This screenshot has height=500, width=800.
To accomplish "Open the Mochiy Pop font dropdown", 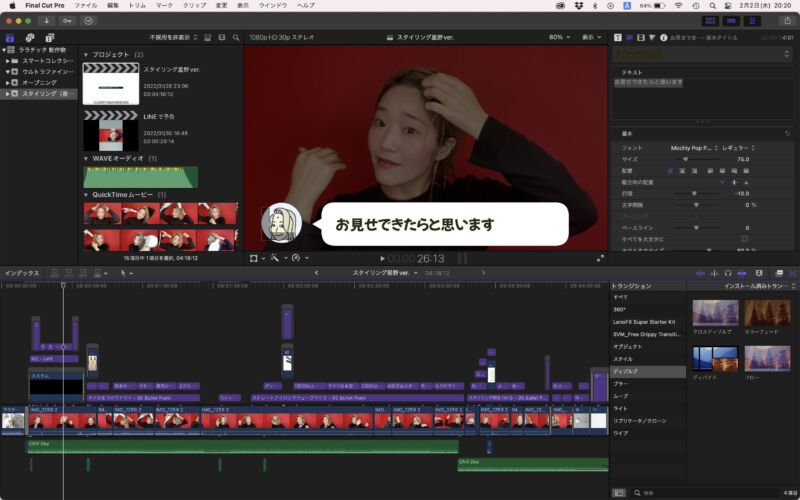I will [x=694, y=147].
